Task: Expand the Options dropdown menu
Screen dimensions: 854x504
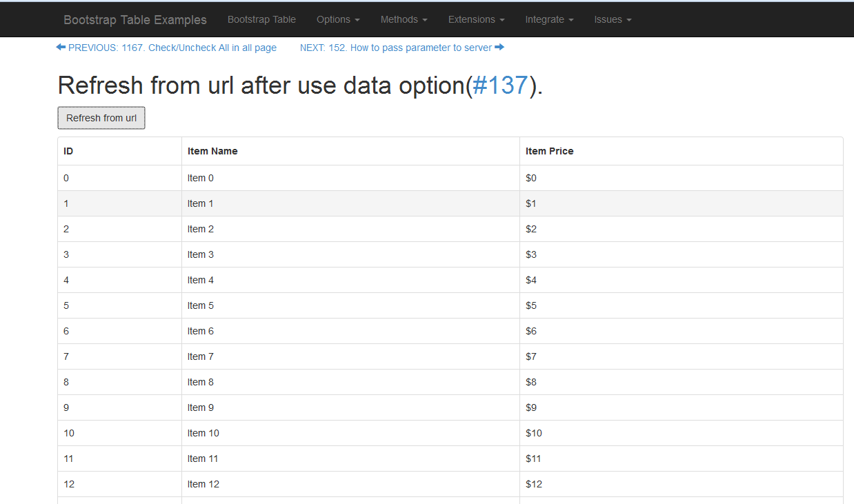Action: point(338,19)
